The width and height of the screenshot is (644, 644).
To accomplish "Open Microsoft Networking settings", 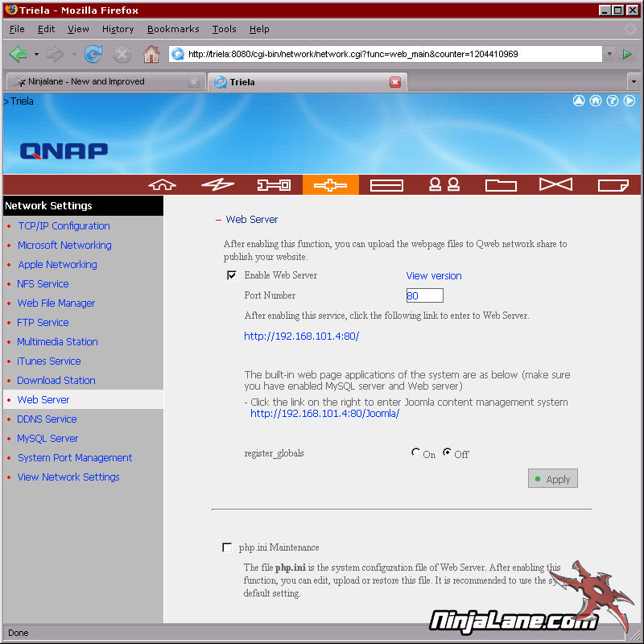I will coord(64,246).
